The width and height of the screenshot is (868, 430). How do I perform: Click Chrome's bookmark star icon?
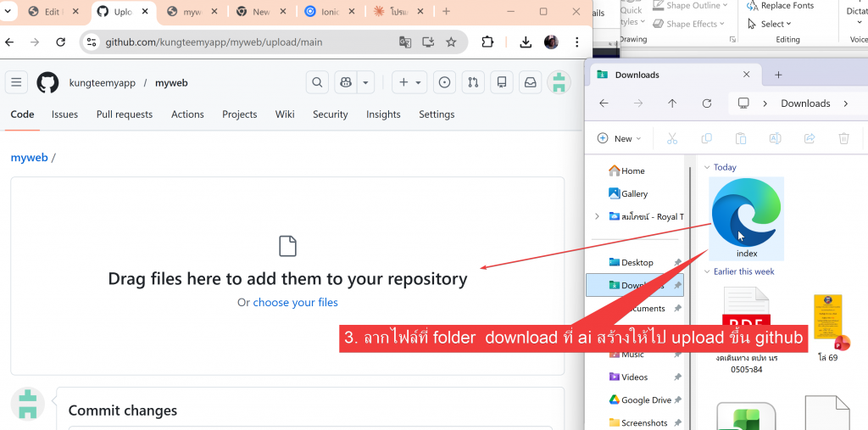tap(451, 42)
